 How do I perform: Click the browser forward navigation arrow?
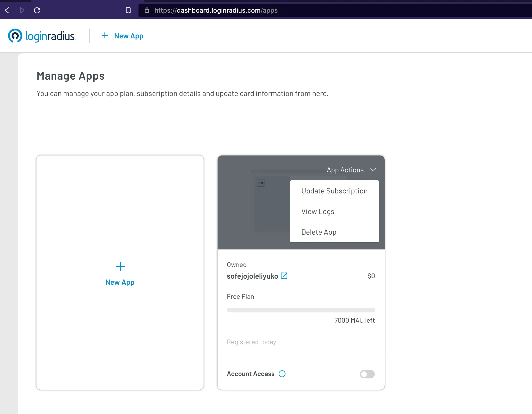(x=22, y=10)
